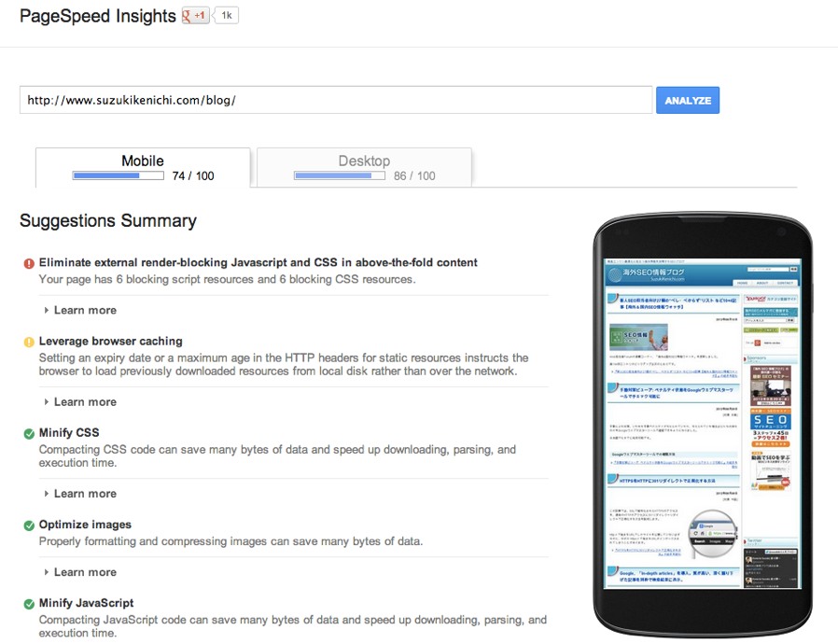Click the Mobile score progress bar

(x=119, y=175)
